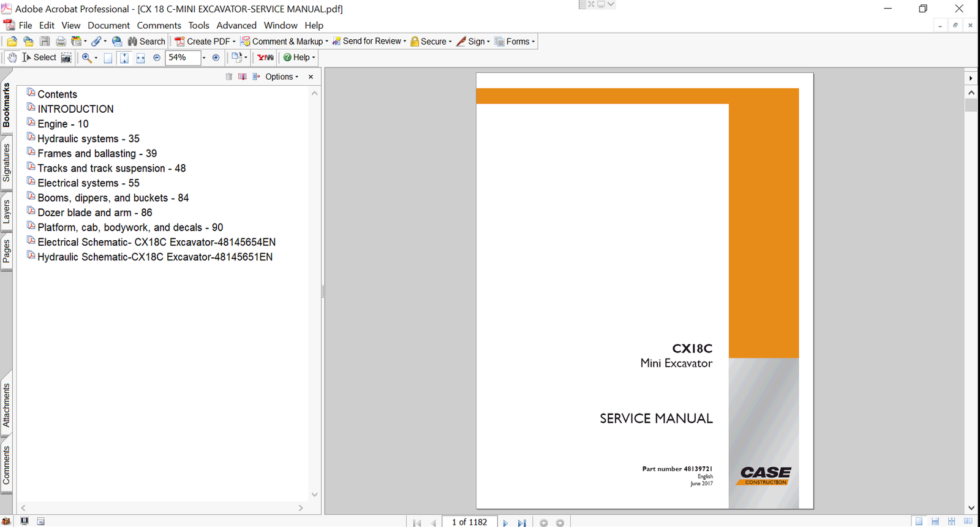Click the Snapshot camera tool
The image size is (980, 527).
point(66,58)
